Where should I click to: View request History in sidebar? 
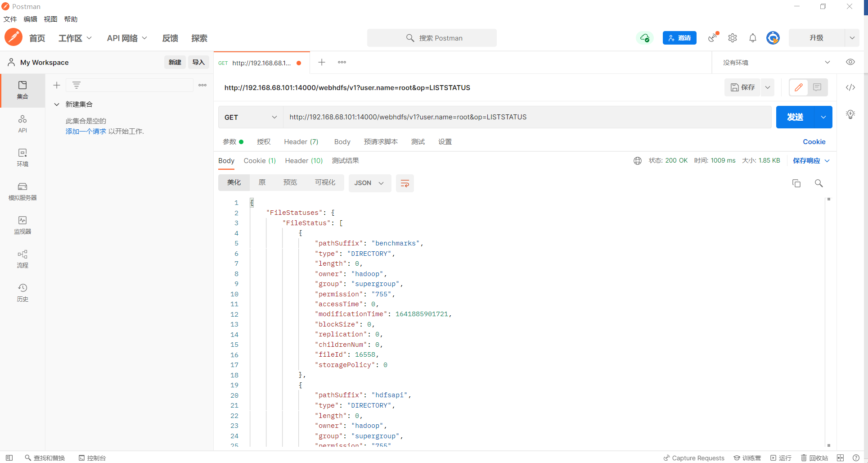22,292
